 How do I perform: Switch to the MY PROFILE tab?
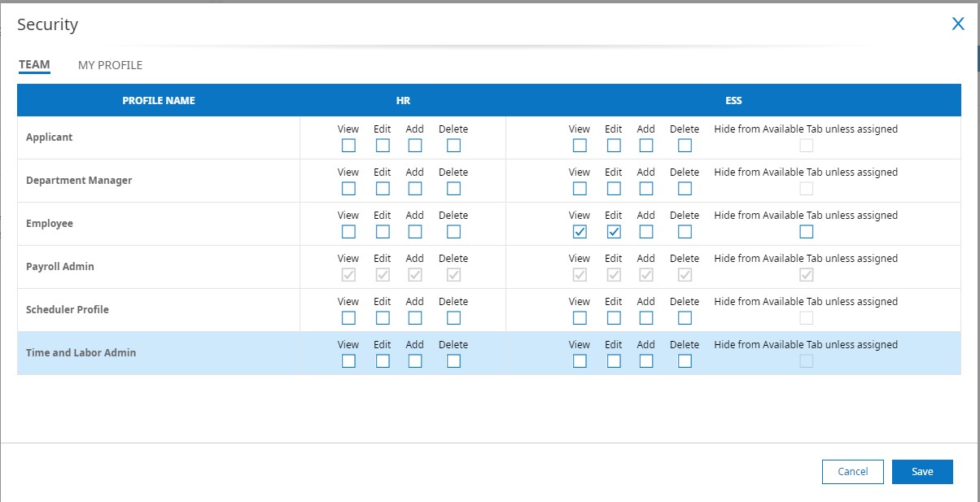click(110, 65)
